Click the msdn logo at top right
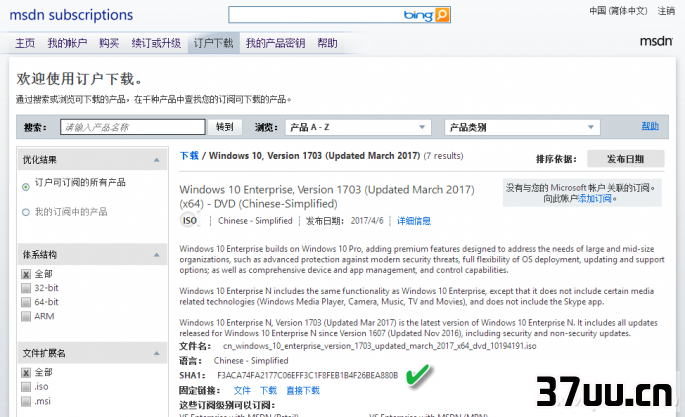 [x=656, y=41]
